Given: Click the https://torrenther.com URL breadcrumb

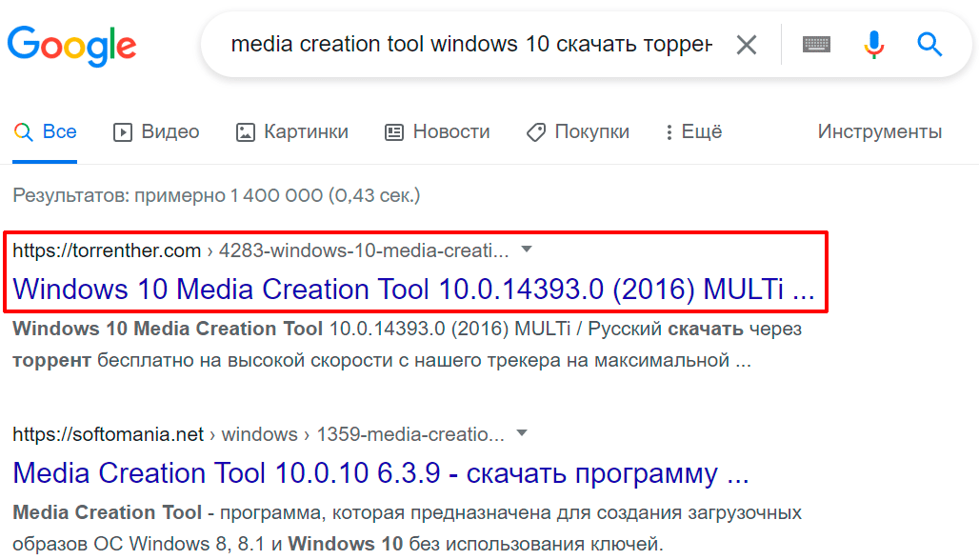Looking at the screenshot, I should (x=107, y=250).
